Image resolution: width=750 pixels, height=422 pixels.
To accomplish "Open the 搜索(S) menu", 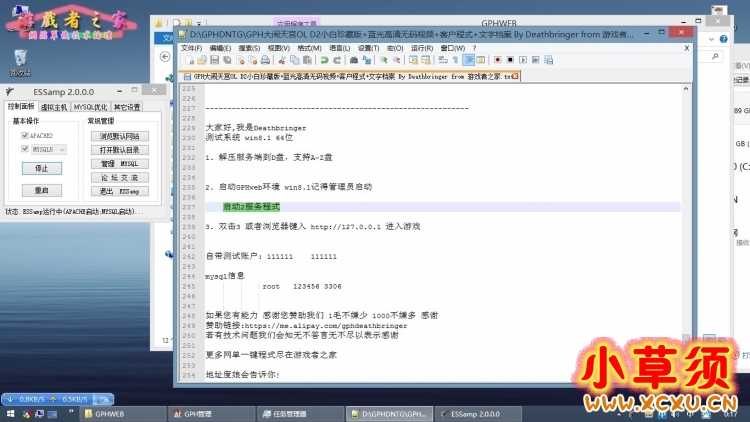I will pos(249,48).
